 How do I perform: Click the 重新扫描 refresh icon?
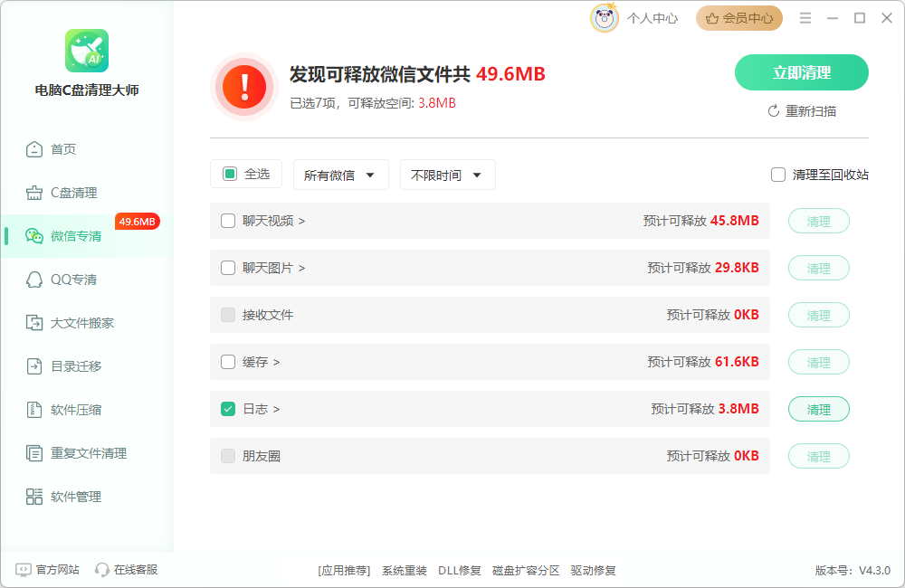(x=774, y=110)
